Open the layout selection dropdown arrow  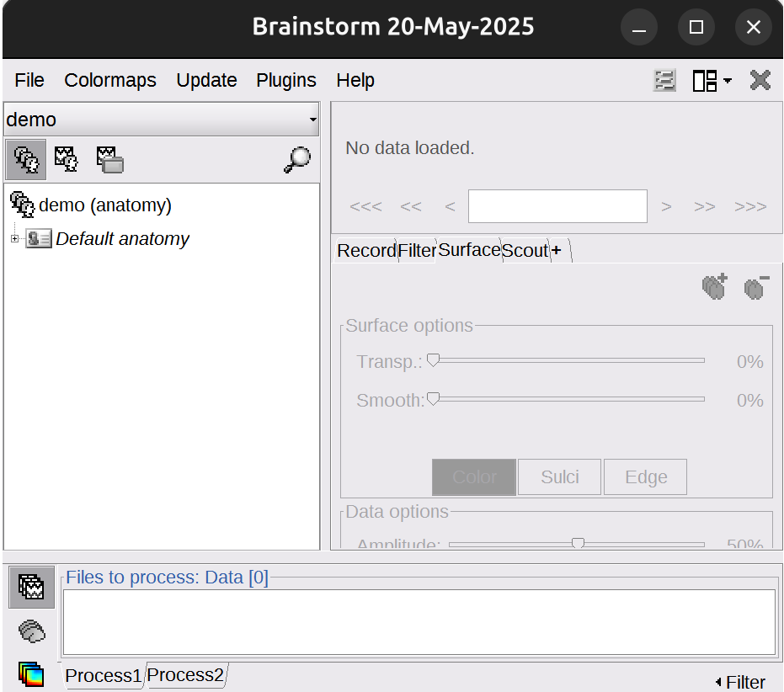tap(728, 81)
